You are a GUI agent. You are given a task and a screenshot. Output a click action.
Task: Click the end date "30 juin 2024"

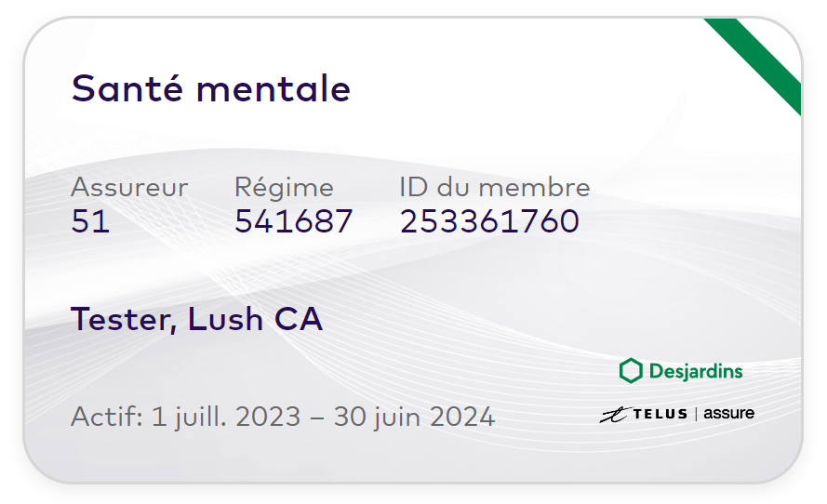pos(414,417)
